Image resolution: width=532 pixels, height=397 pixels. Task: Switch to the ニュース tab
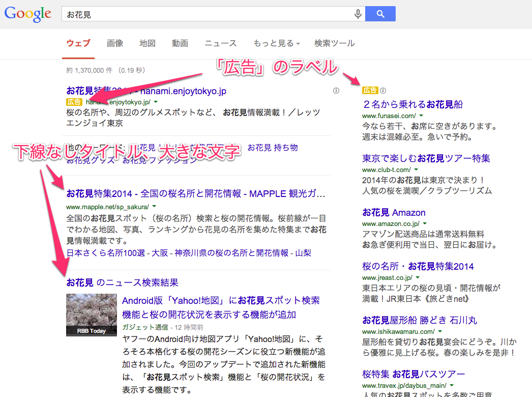[x=221, y=43]
